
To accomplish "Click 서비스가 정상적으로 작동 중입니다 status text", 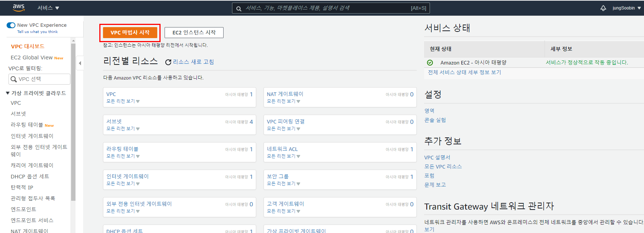I will coord(587,63).
